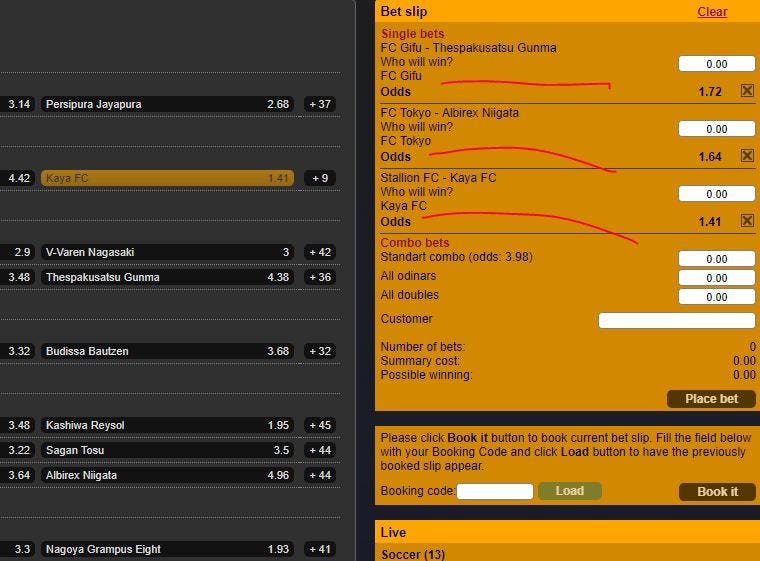Viewport: 760px width, 561px height.
Task: Click the 'Combo bets' heading
Action: (415, 242)
